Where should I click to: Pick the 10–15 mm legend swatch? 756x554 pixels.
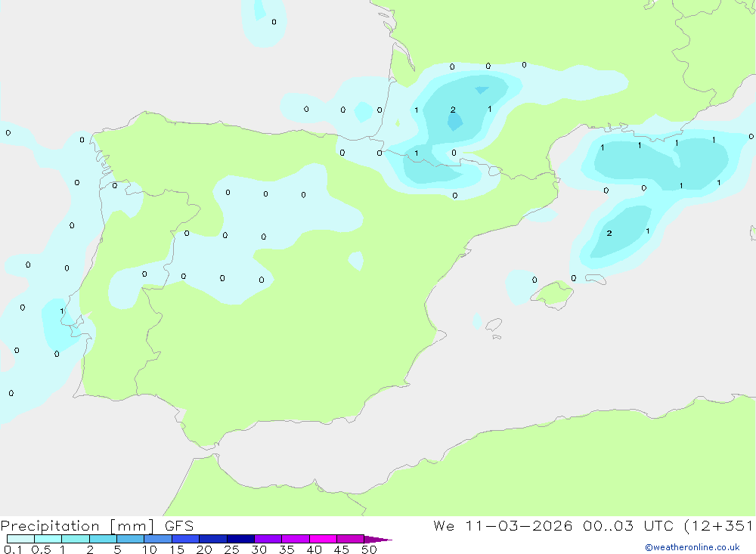click(x=158, y=539)
